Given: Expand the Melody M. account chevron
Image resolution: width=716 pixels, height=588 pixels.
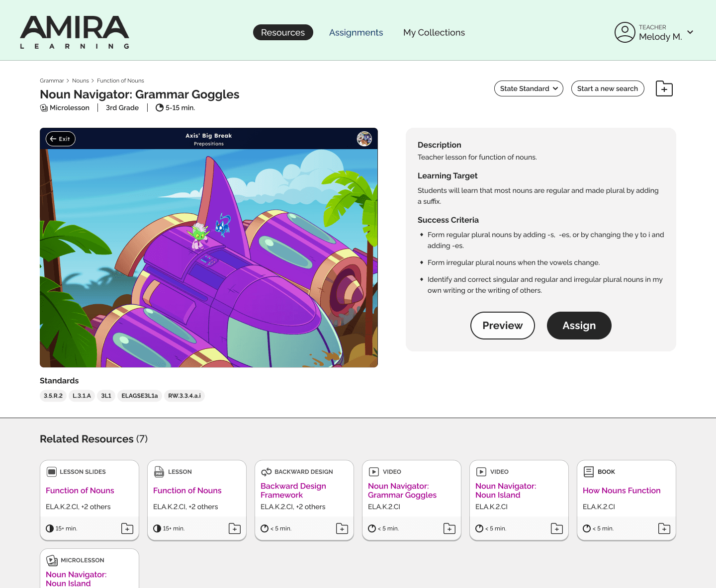Looking at the screenshot, I should click(x=690, y=32).
